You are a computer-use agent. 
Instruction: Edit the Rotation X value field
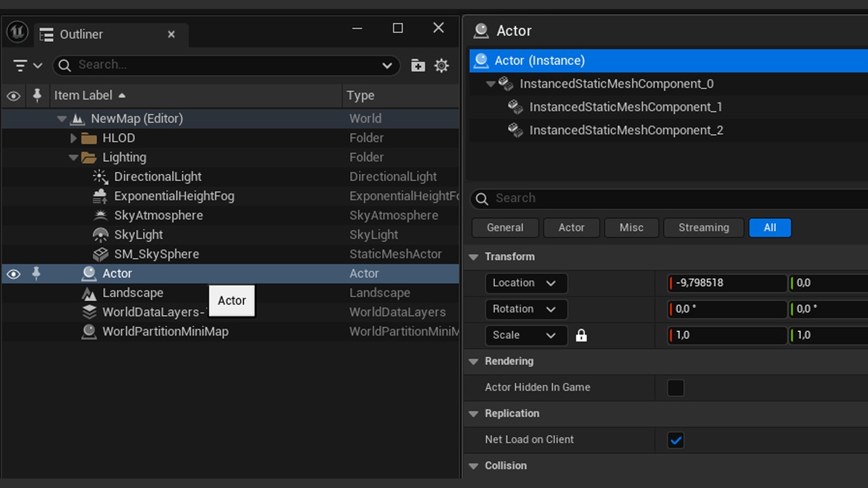tap(728, 309)
